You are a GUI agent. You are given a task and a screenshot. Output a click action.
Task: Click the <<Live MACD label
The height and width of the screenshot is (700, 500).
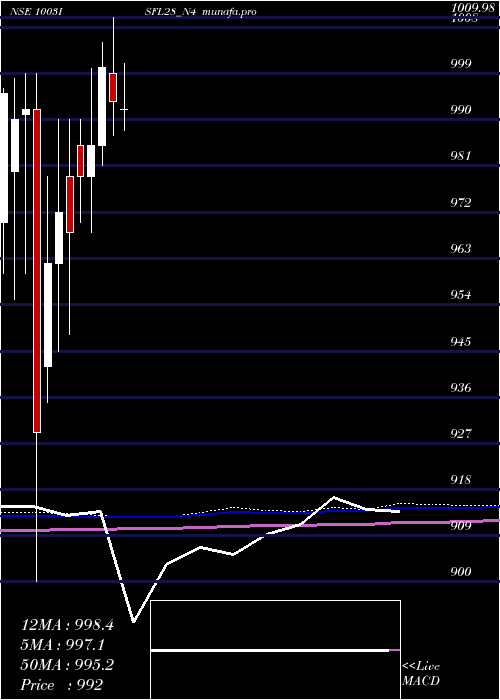(x=421, y=674)
